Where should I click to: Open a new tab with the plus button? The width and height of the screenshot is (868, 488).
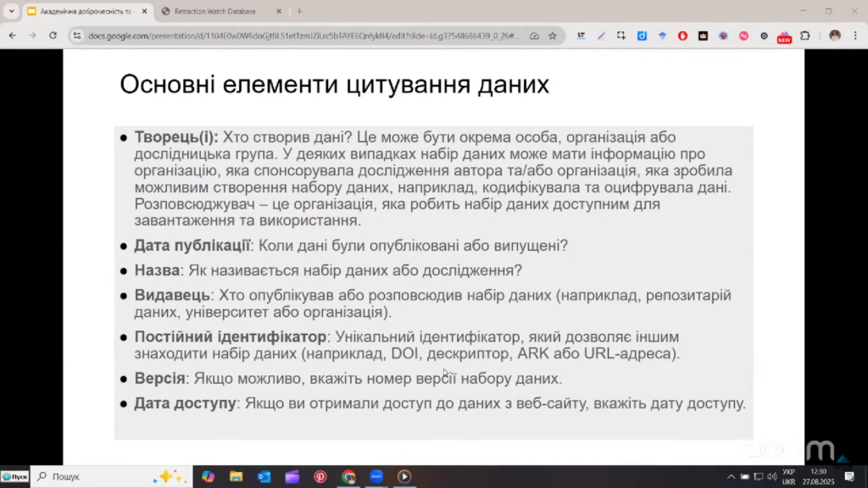tap(299, 11)
